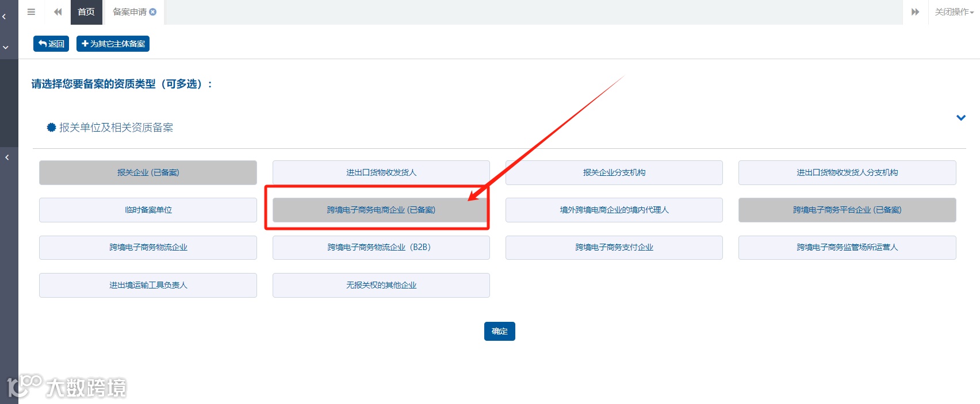Image resolution: width=980 pixels, height=404 pixels.
Task: Select 跨境电子商务物流企业 option
Action: tap(148, 247)
